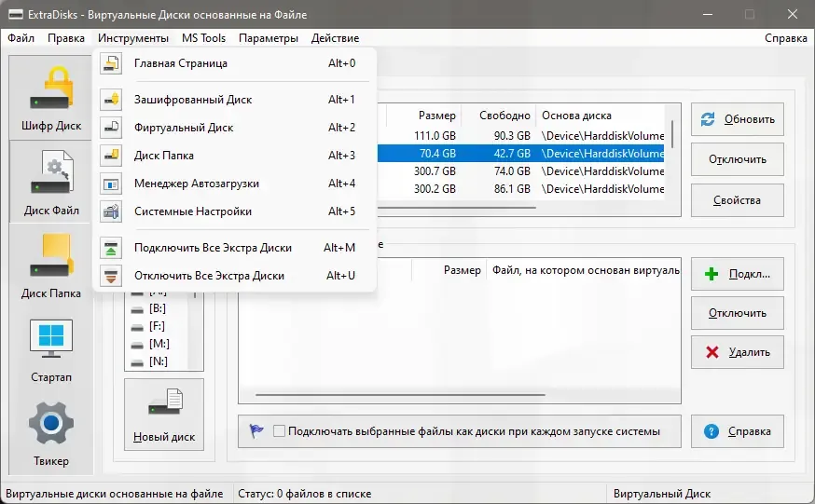The width and height of the screenshot is (815, 504).
Task: Click the Обновить button
Action: pos(737,119)
